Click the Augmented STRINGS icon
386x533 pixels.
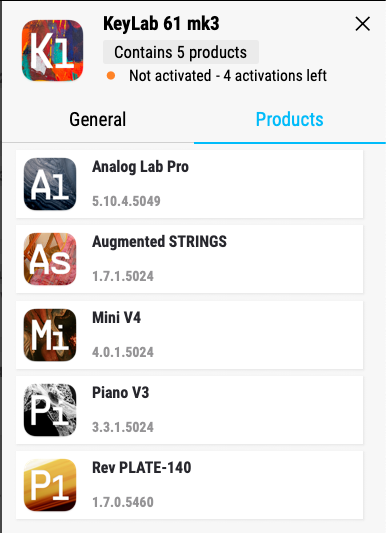click(x=50, y=259)
